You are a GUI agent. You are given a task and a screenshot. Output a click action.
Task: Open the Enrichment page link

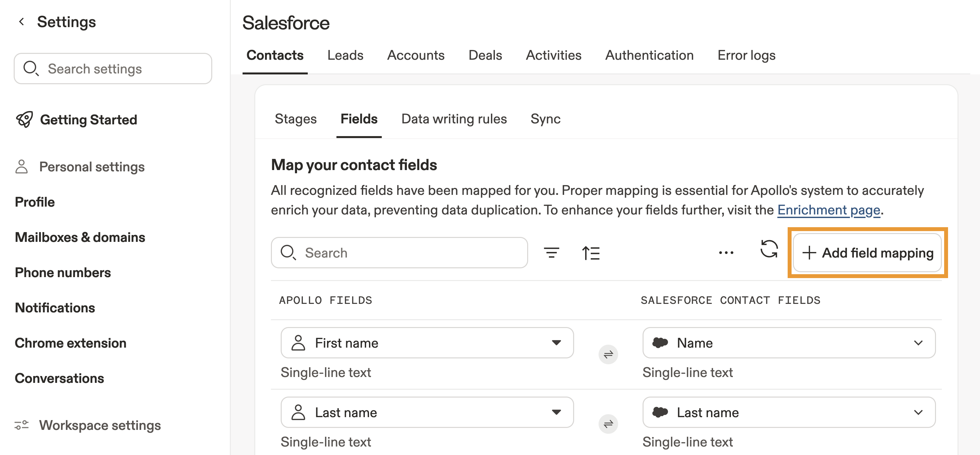click(x=829, y=210)
